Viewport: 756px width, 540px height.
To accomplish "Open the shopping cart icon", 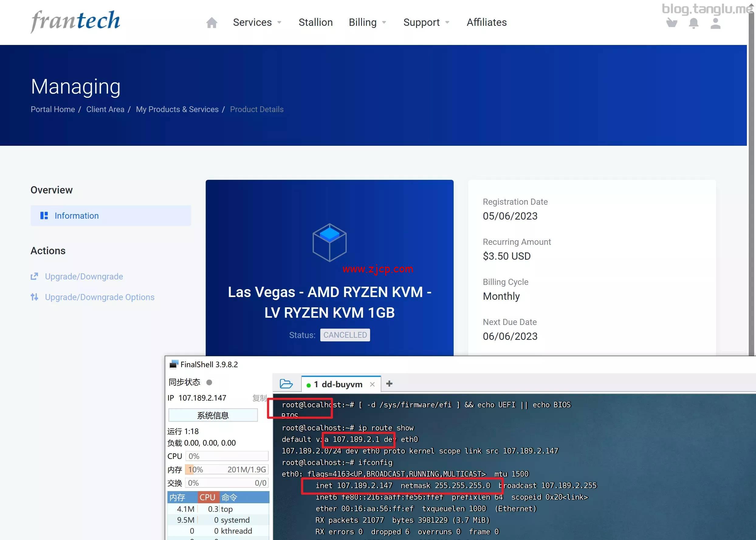I will [x=672, y=23].
